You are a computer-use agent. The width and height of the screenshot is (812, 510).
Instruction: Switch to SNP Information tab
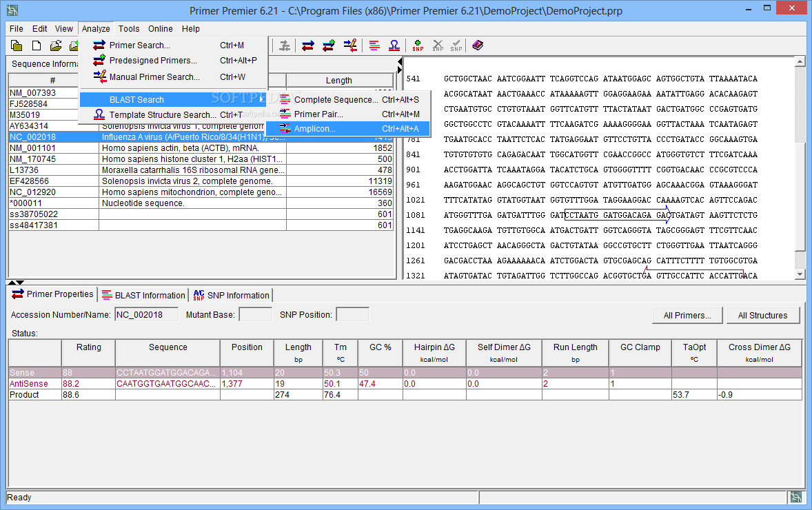tap(231, 295)
